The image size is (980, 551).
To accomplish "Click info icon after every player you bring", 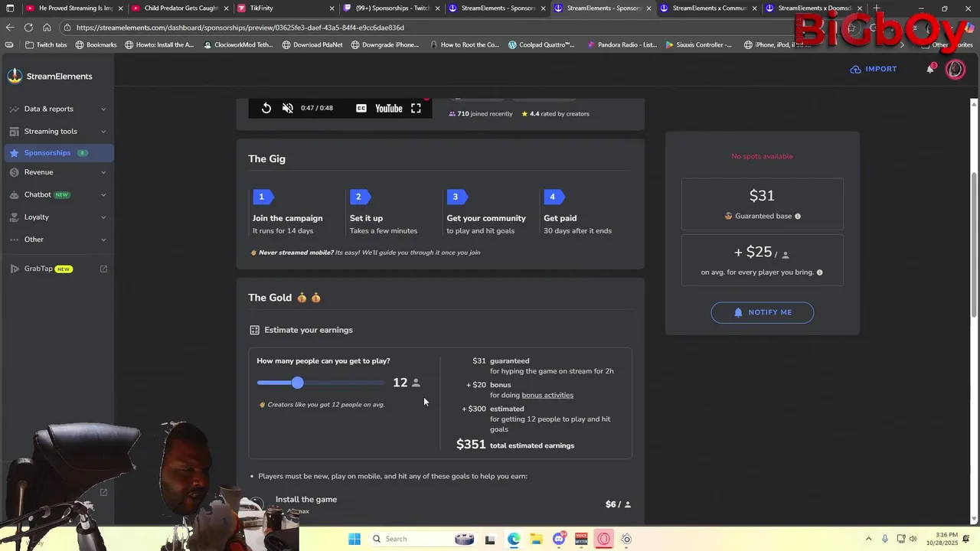I will pyautogui.click(x=819, y=272).
